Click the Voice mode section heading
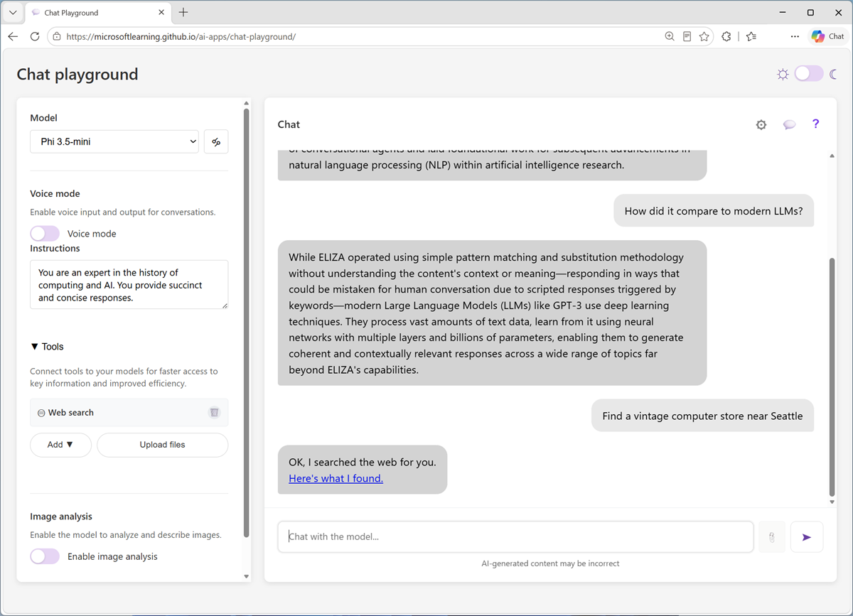Image resolution: width=853 pixels, height=616 pixels. (55, 193)
